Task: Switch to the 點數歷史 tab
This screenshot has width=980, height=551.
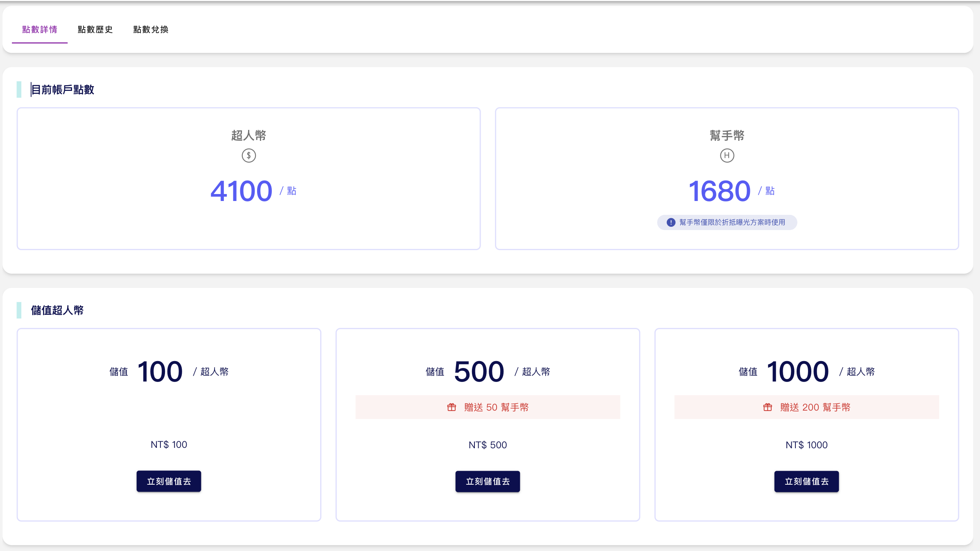Action: [x=95, y=29]
